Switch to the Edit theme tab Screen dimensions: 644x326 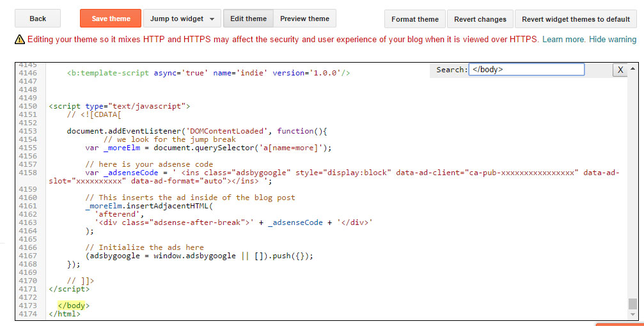click(x=248, y=19)
